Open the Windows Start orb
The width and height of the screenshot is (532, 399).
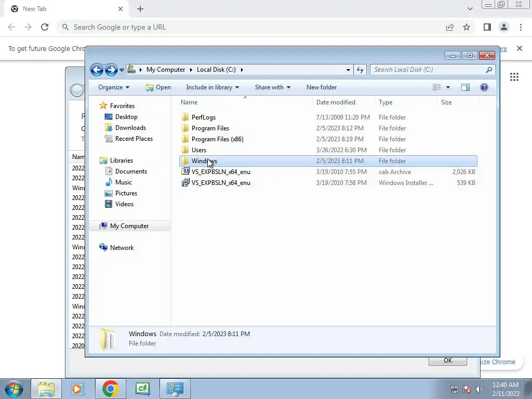(x=14, y=389)
